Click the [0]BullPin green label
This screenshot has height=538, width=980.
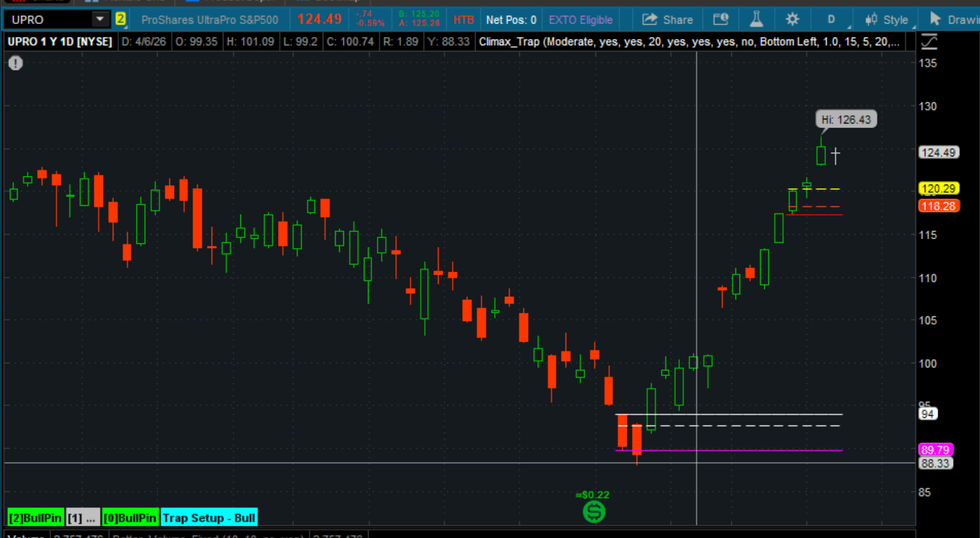click(x=130, y=518)
